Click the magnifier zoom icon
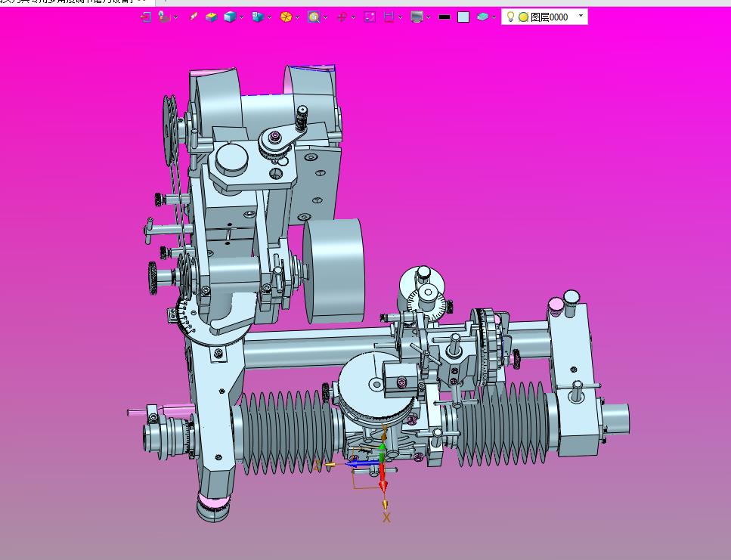Image resolution: width=731 pixels, height=560 pixels. (x=314, y=17)
